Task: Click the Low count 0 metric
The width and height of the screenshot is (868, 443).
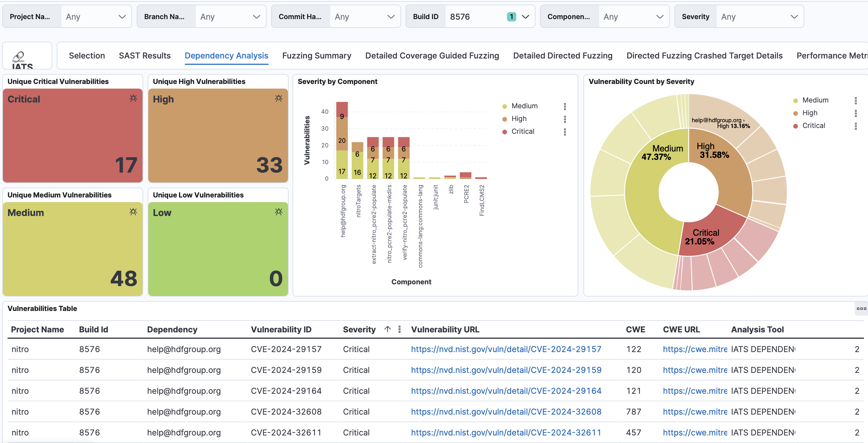Action: click(x=276, y=278)
